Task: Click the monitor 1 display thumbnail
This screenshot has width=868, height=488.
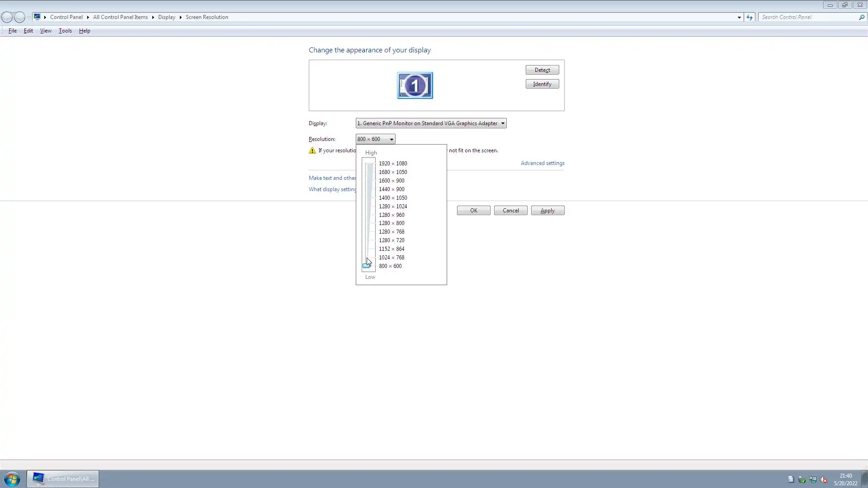Action: 415,85
